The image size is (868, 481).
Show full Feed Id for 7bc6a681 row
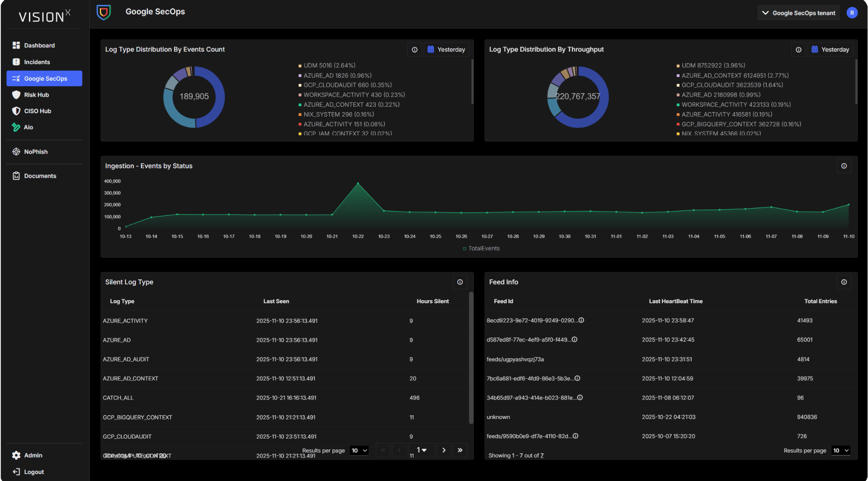577,378
